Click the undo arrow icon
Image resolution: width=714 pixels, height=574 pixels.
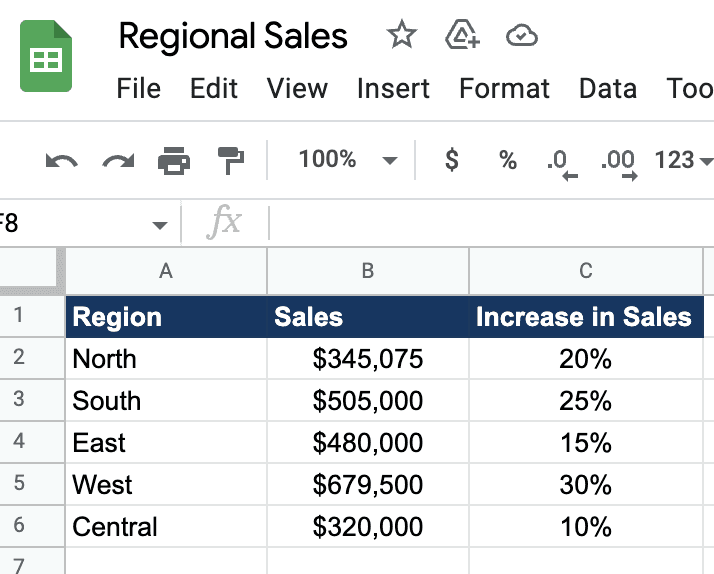61,161
